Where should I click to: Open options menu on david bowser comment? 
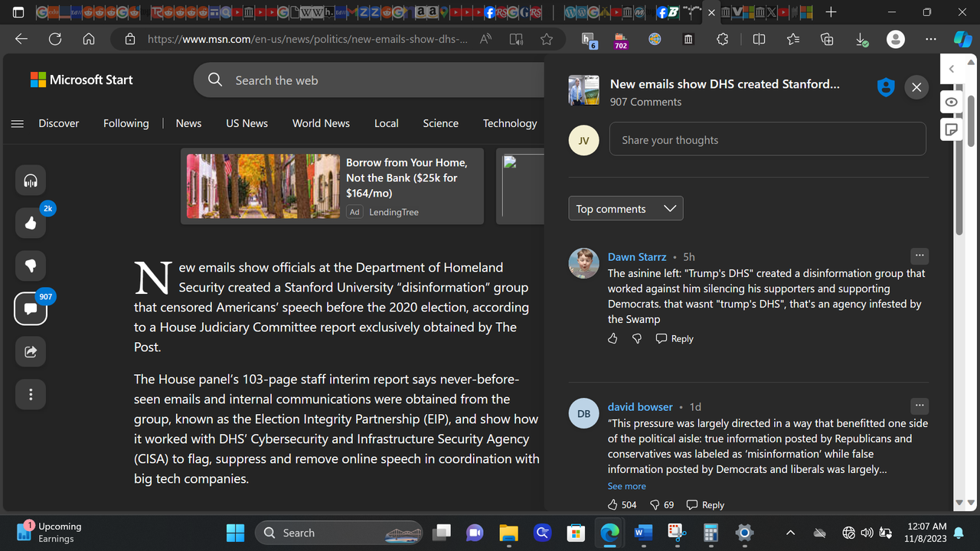(x=920, y=406)
